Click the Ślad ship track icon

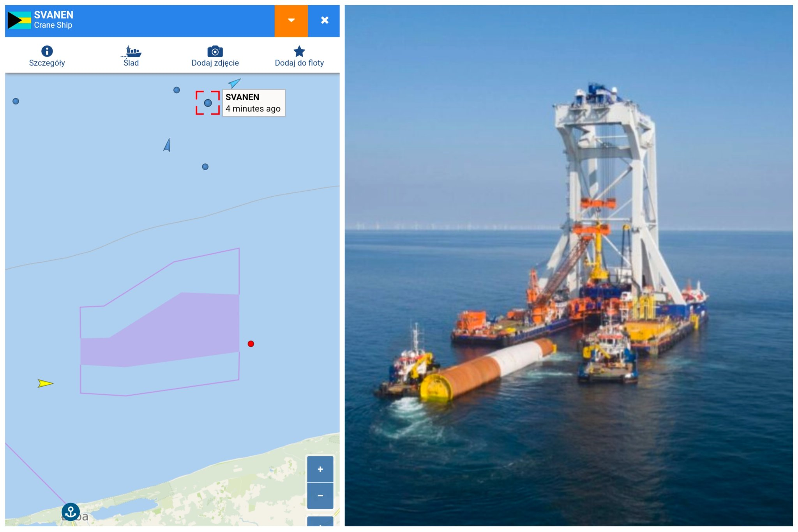[131, 51]
